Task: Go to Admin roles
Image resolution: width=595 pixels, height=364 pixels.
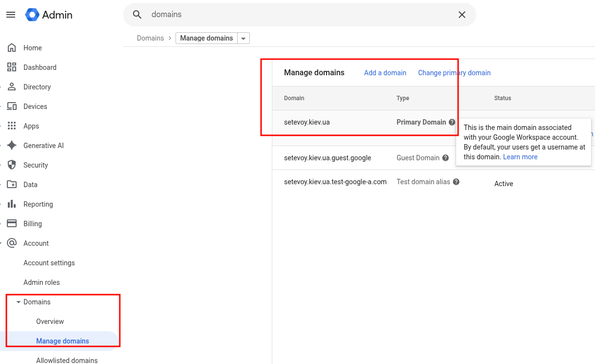Action: (x=42, y=282)
